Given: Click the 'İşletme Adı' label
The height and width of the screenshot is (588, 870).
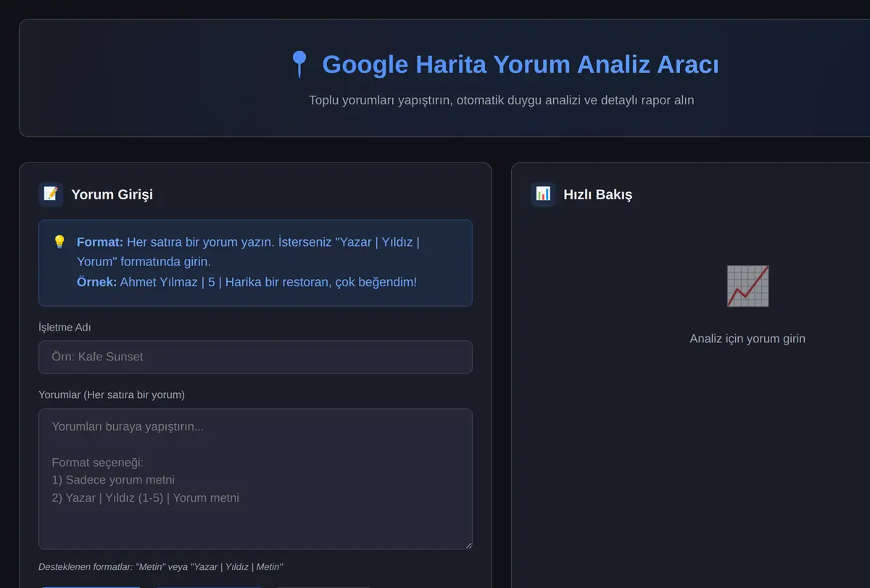Looking at the screenshot, I should point(65,328).
